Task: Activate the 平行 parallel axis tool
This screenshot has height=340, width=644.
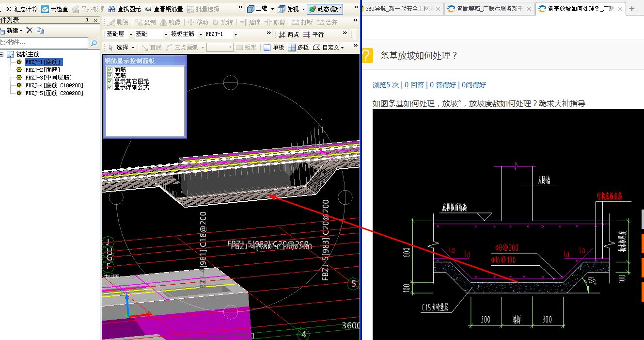Action: click(314, 35)
